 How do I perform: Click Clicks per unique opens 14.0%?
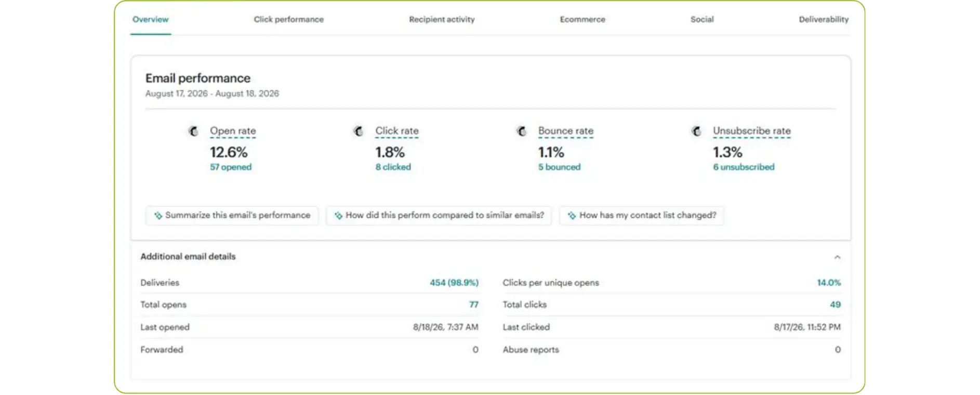[829, 283]
